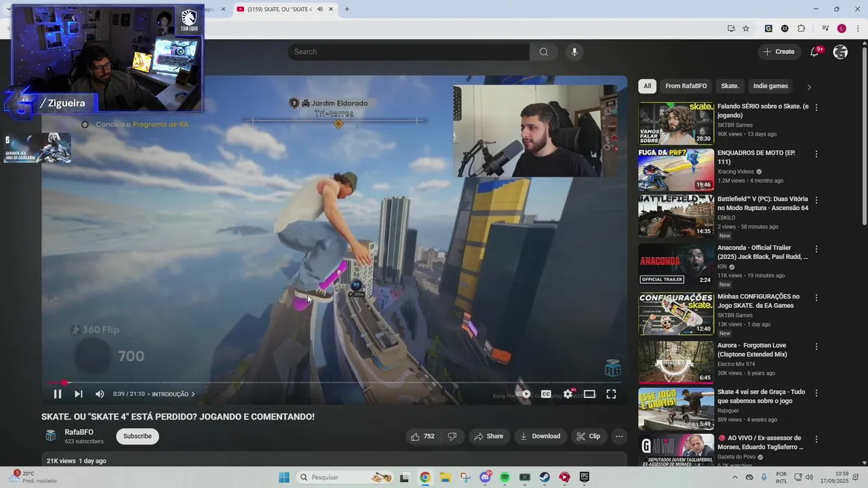Share the video
The width and height of the screenshot is (868, 488).
click(489, 436)
